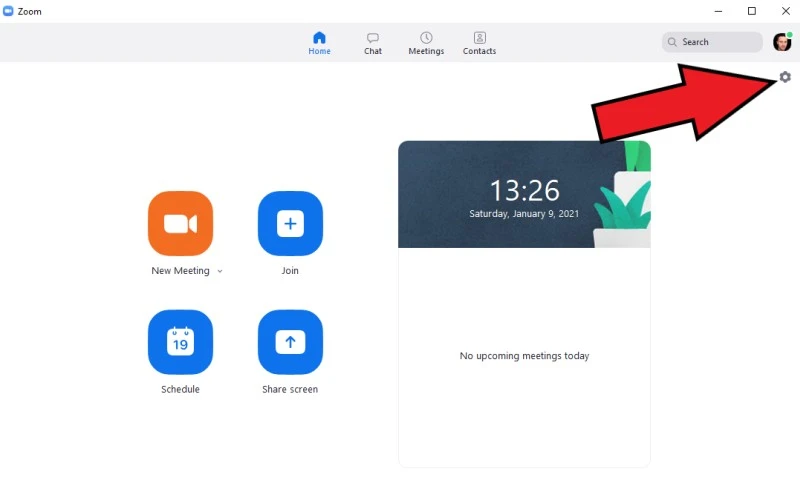800x480 pixels.
Task: Click the plant illustration in the banner
Action: [622, 205]
